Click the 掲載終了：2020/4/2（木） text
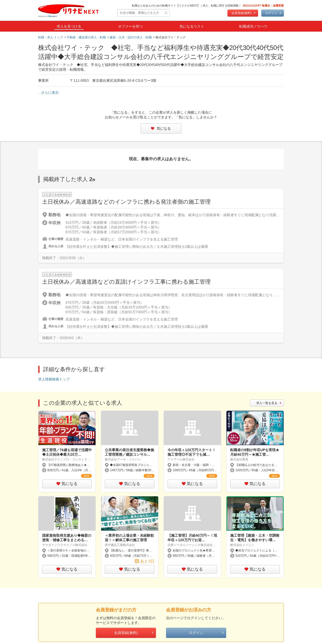This screenshot has width=322, height=644. coord(63,338)
